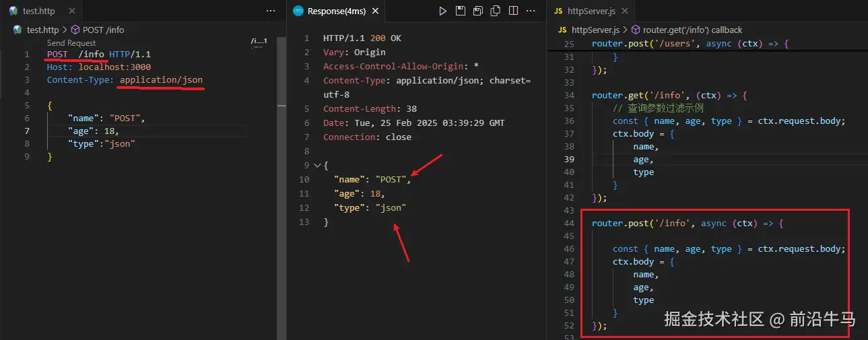Click the Access-Control-Allow-Origin header line

coord(401,66)
